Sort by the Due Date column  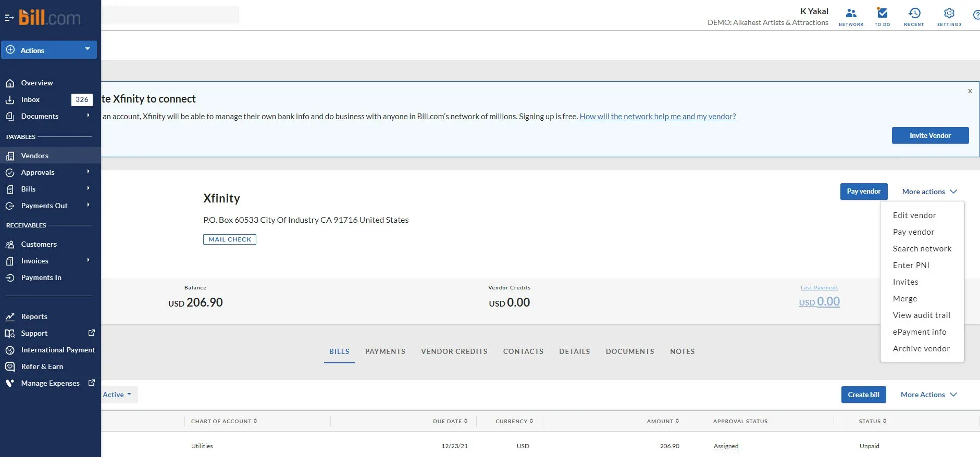(x=450, y=421)
